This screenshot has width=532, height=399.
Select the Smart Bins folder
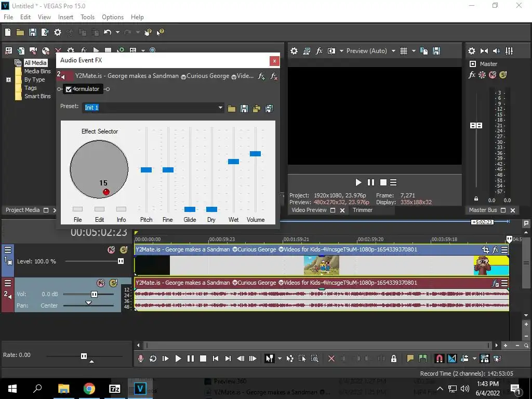coord(37,96)
